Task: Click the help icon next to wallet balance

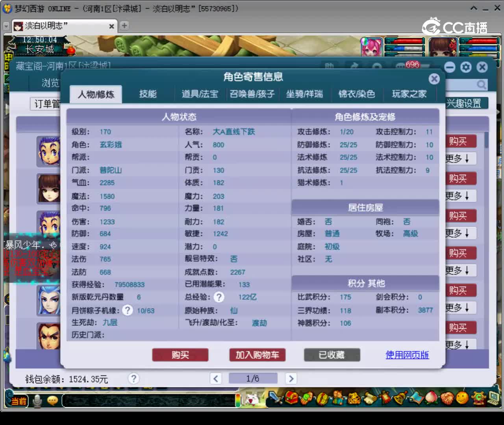Action: 133,379
